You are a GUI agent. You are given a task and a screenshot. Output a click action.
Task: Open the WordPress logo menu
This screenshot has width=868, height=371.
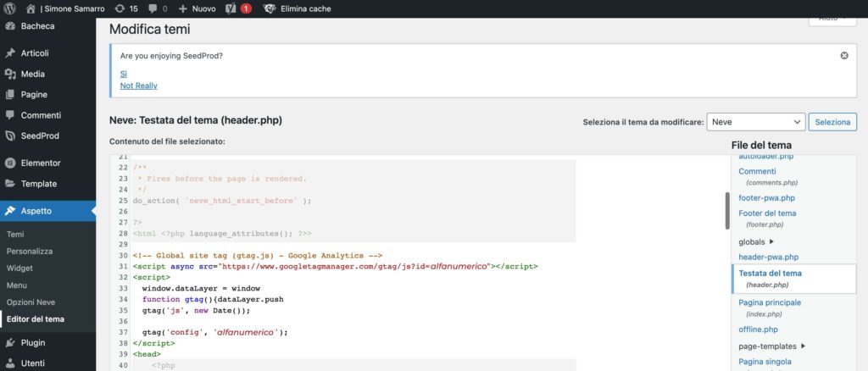[10, 8]
